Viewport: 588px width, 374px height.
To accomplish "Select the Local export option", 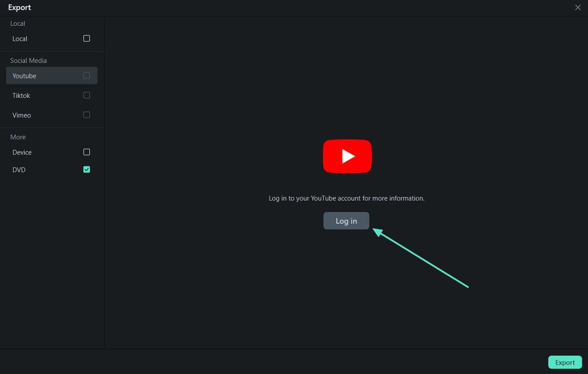I will click(x=52, y=39).
